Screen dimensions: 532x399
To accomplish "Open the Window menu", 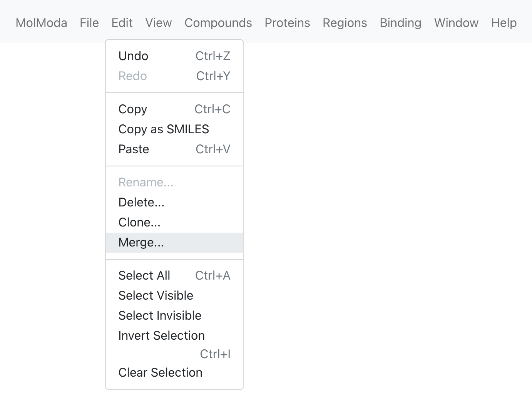I will 456,23.
